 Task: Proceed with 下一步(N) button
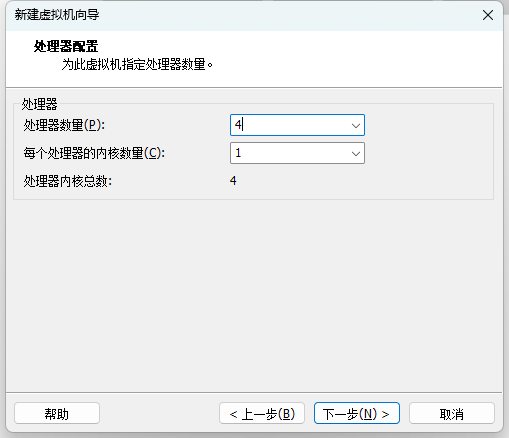pos(357,413)
